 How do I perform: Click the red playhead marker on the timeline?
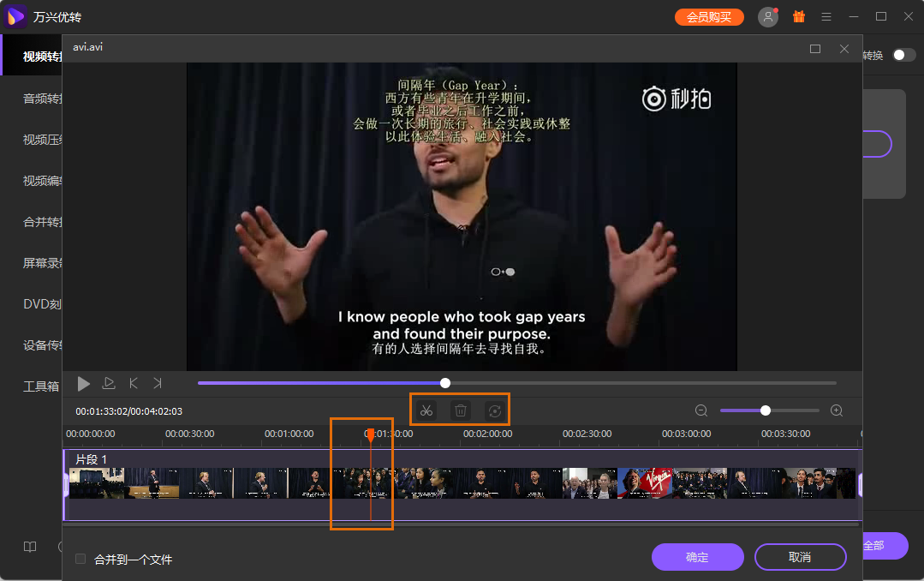coord(369,436)
